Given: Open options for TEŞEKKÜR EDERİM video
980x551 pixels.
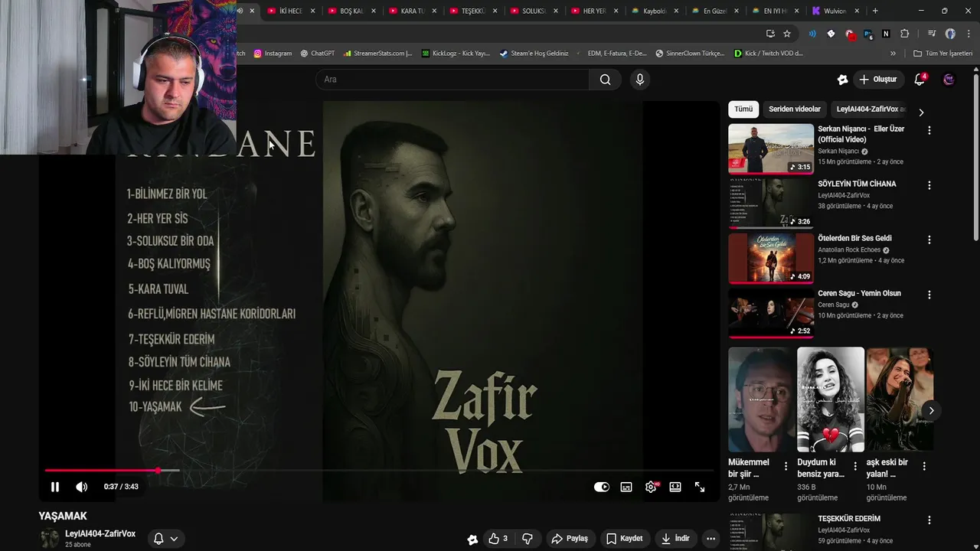Looking at the screenshot, I should [x=929, y=520].
